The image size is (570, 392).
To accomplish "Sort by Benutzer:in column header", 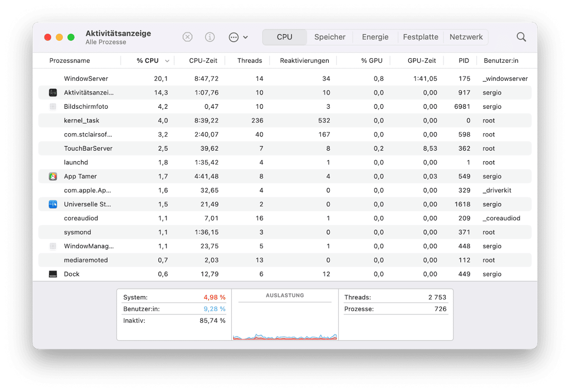I will (501, 60).
